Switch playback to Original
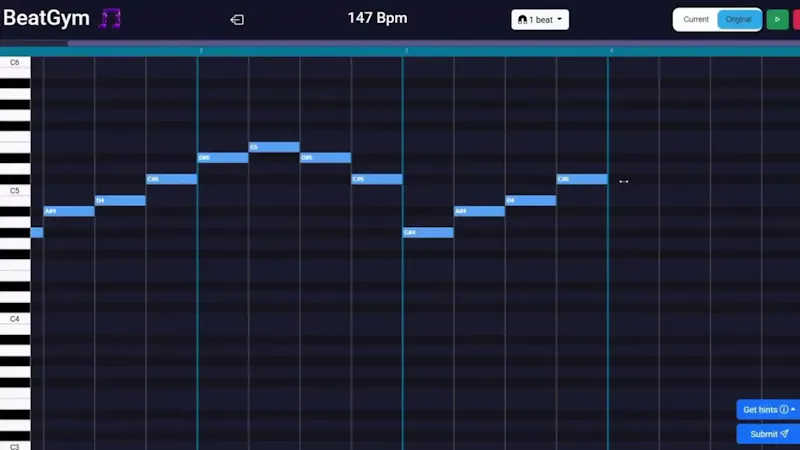Viewport: 800px width, 450px height. [x=739, y=19]
